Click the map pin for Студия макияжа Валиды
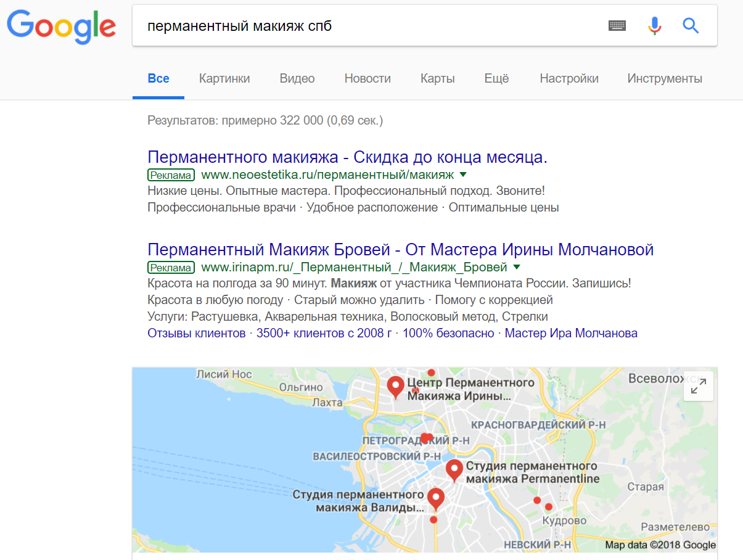 436,500
